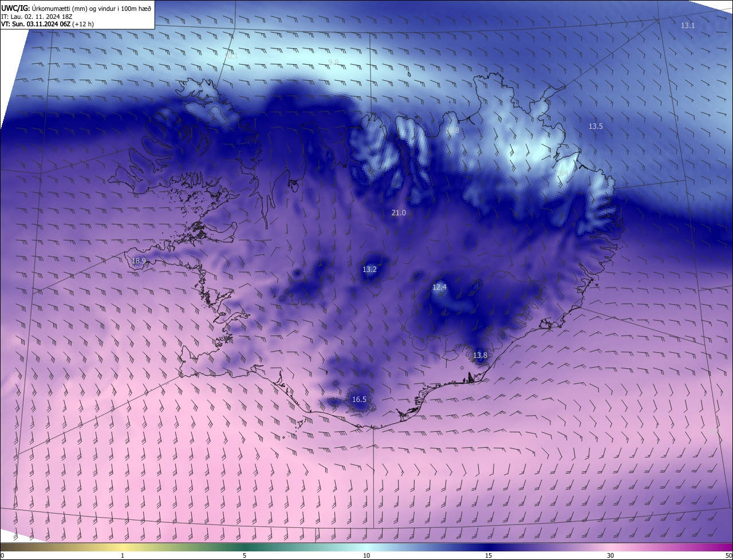Click the 9.9 value label over the northern sea
The width and height of the screenshot is (733, 560).
pos(333,62)
